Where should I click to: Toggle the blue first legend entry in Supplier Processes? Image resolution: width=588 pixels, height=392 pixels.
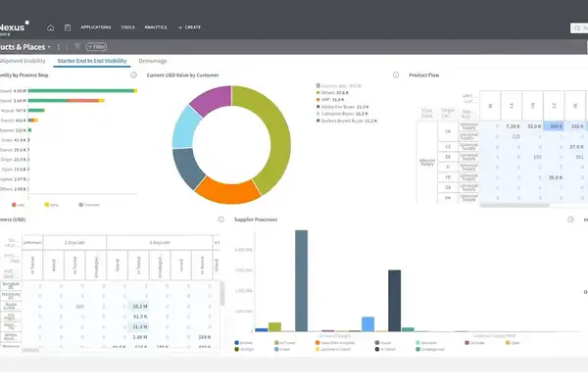[244, 343]
